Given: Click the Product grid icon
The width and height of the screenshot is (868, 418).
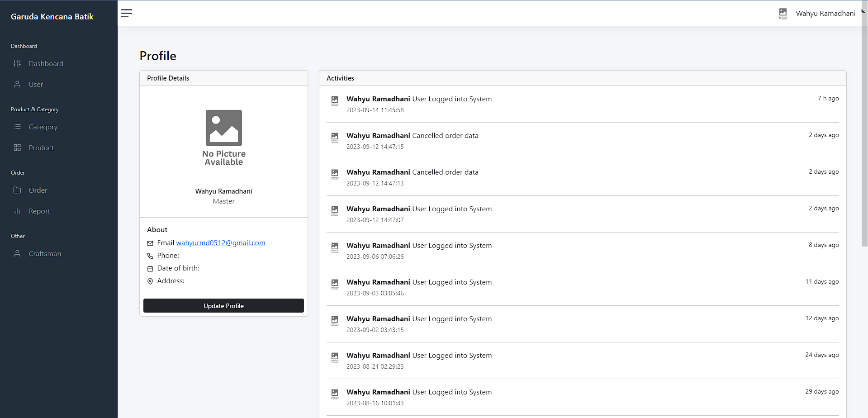Looking at the screenshot, I should (x=17, y=147).
